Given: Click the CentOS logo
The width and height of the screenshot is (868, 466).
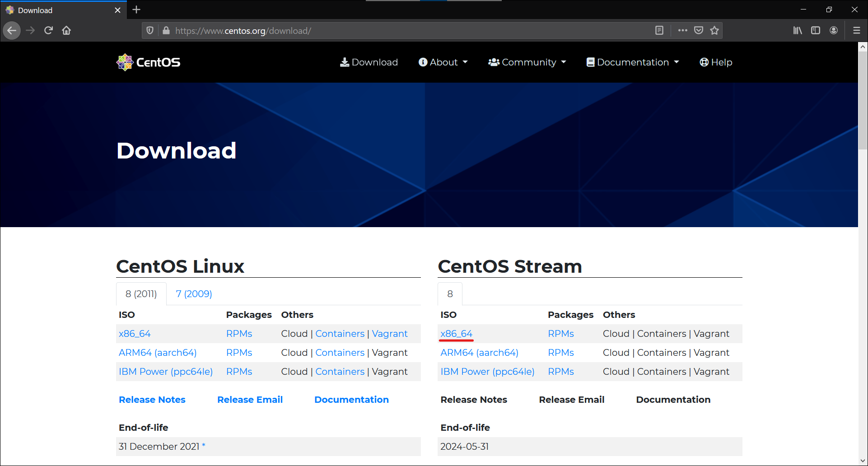Looking at the screenshot, I should click(x=149, y=62).
